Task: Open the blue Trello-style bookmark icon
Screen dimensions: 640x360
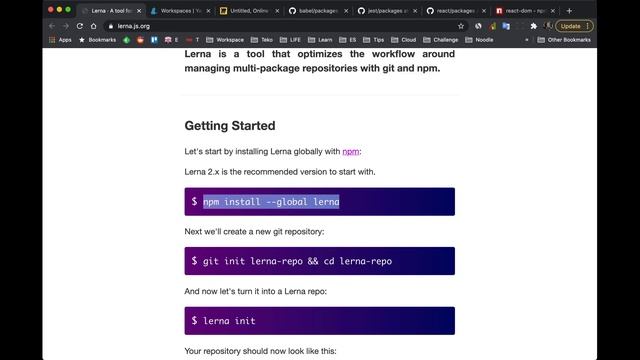Action: tap(154, 40)
